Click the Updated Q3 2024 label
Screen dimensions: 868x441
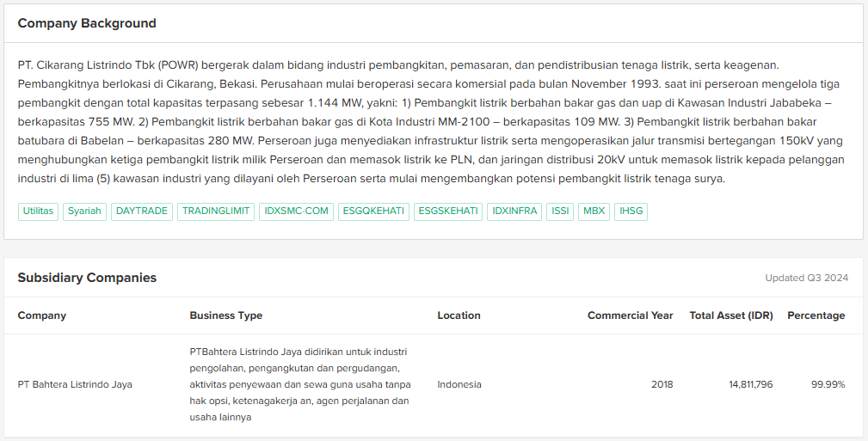pyautogui.click(x=806, y=278)
